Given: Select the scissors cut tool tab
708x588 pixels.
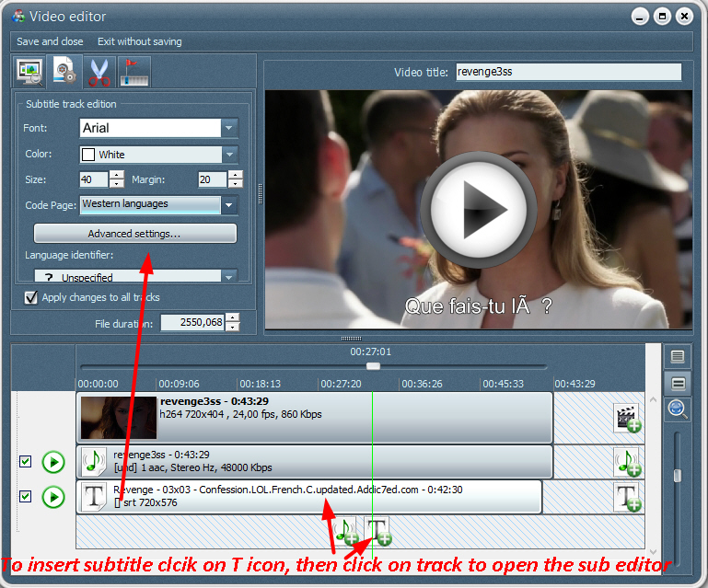Looking at the screenshot, I should pos(99,72).
